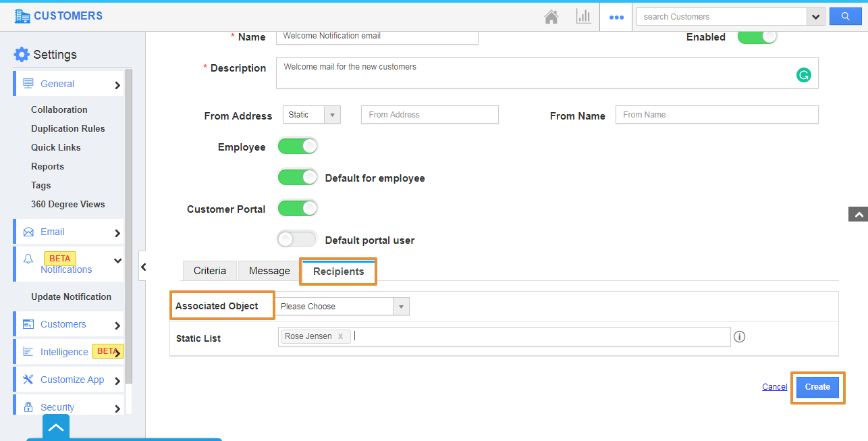The image size is (868, 441).
Task: Click the Create button
Action: click(817, 387)
